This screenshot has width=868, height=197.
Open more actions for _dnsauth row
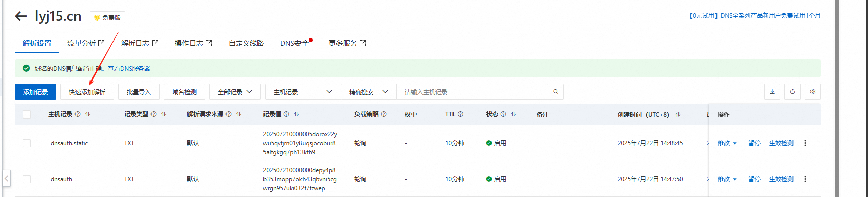click(805, 179)
